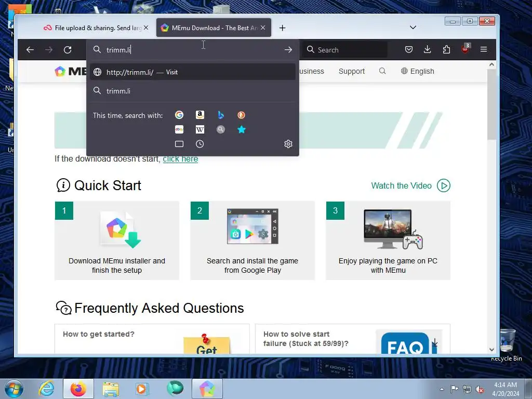Open a new tab with the plus button
532x399 pixels.
[282, 28]
